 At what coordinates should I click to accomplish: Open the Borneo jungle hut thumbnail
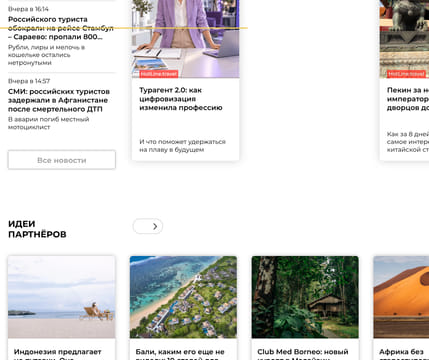[305, 297]
